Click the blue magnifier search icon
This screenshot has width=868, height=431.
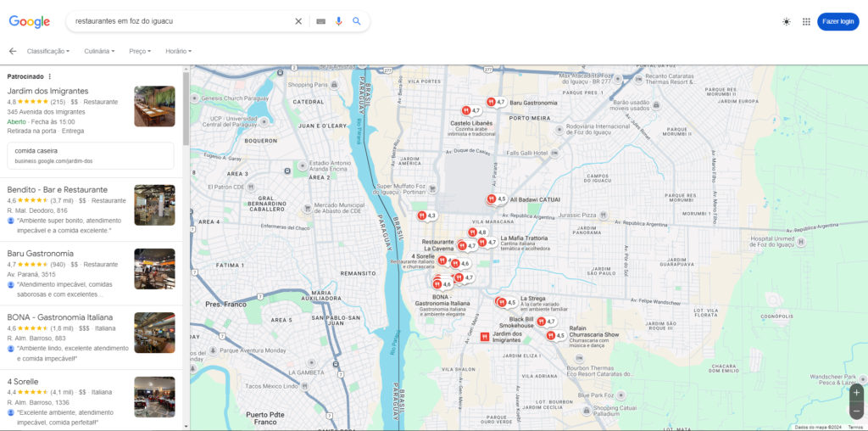(x=357, y=21)
